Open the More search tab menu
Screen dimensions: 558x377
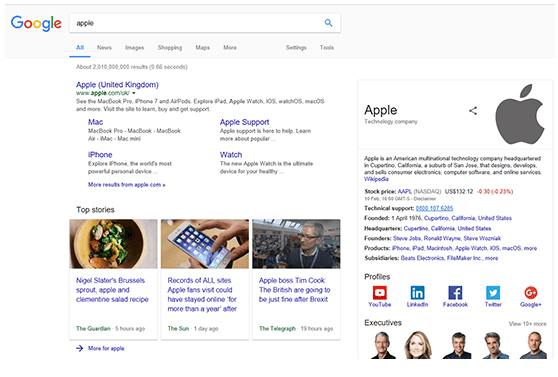point(230,47)
